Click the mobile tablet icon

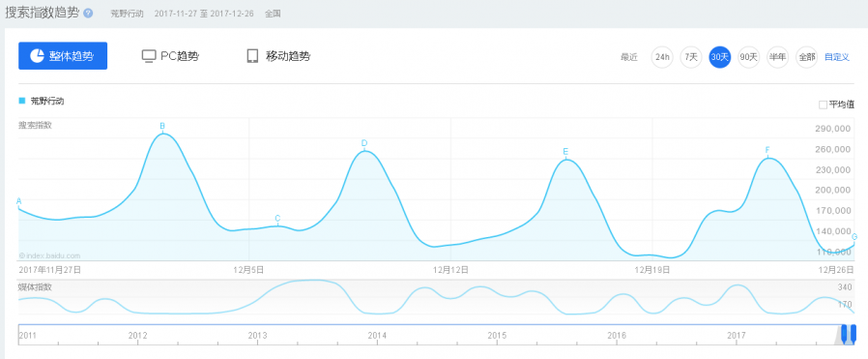pyautogui.click(x=252, y=56)
